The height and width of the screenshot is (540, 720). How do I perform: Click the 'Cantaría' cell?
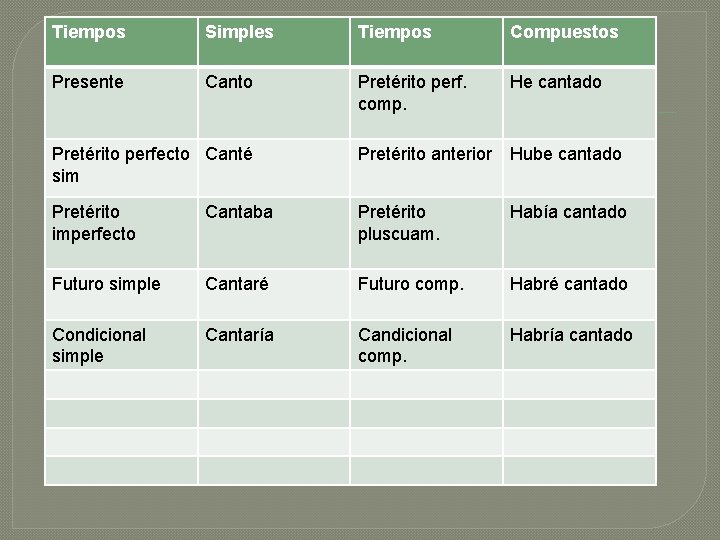(x=274, y=344)
